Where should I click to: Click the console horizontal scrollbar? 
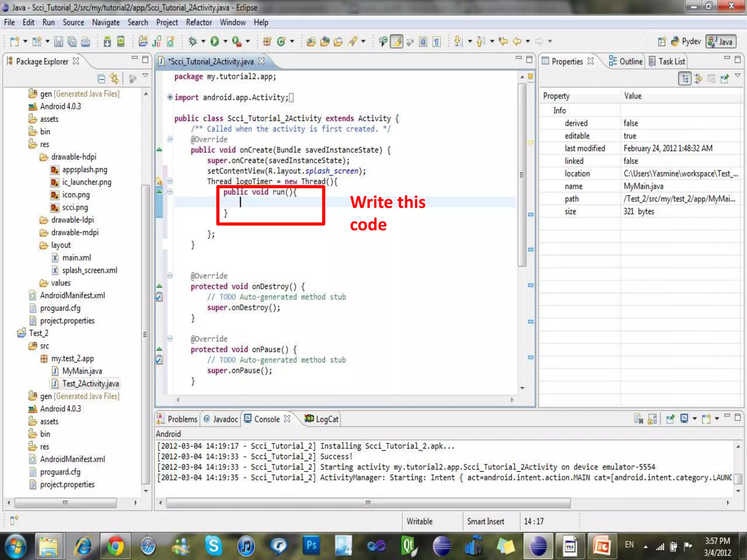[368, 503]
